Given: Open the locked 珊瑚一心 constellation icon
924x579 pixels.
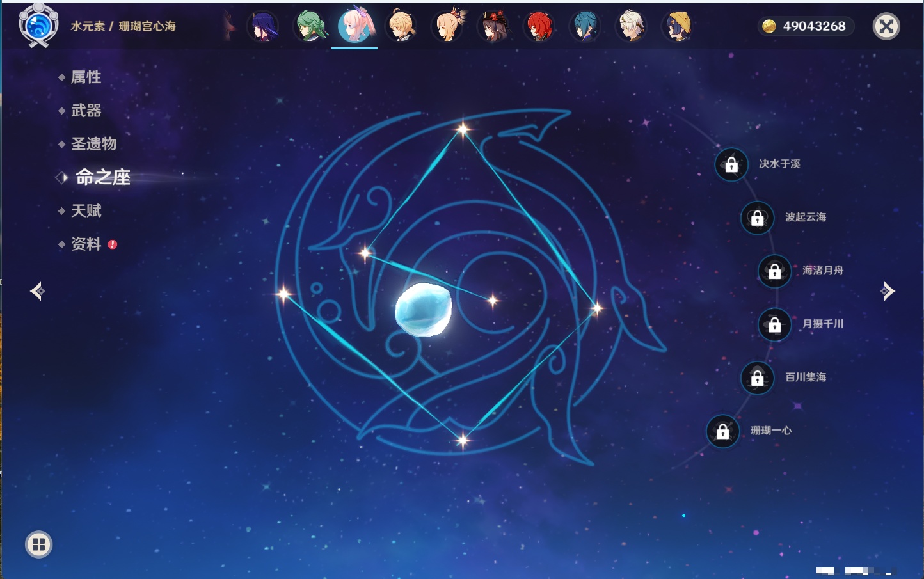Looking at the screenshot, I should 722,431.
